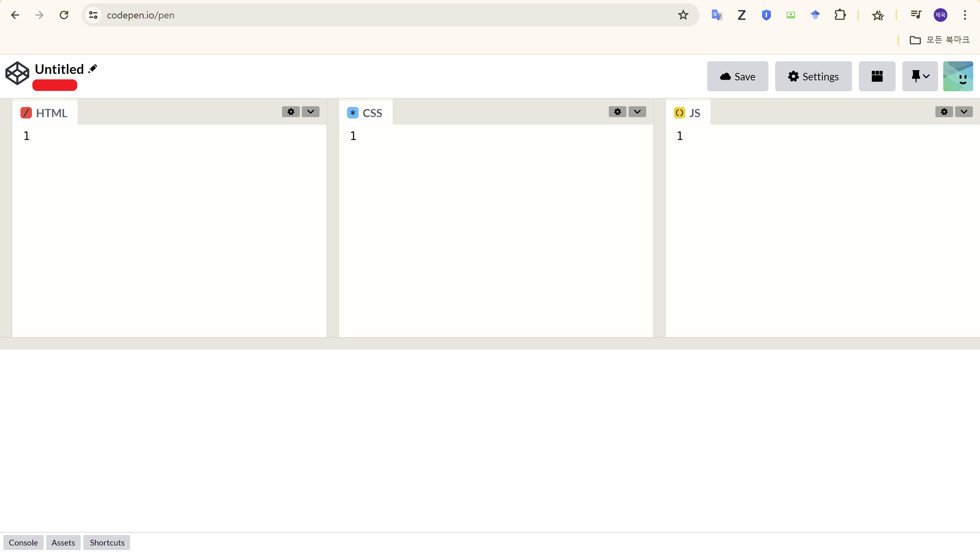Open the Shortcuts panel
Image resolution: width=980 pixels, height=552 pixels.
[107, 542]
